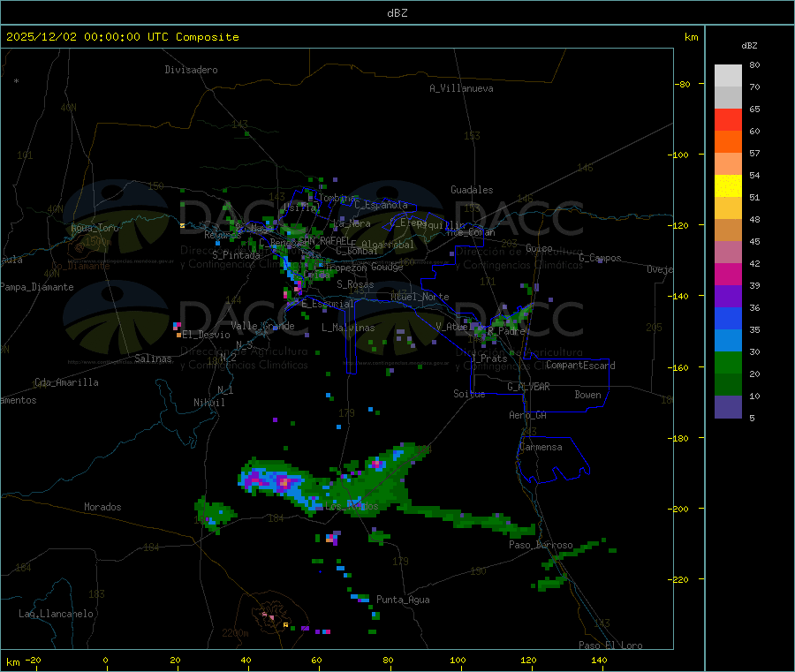Click the Paso_Barroso label
Viewport: 795px width, 672px height.
pyautogui.click(x=541, y=545)
